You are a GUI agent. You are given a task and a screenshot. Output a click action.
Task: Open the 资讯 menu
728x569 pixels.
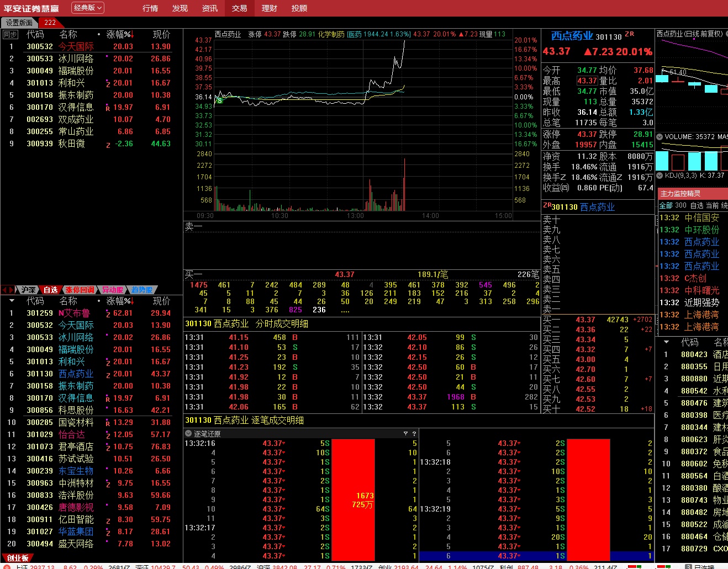point(210,8)
